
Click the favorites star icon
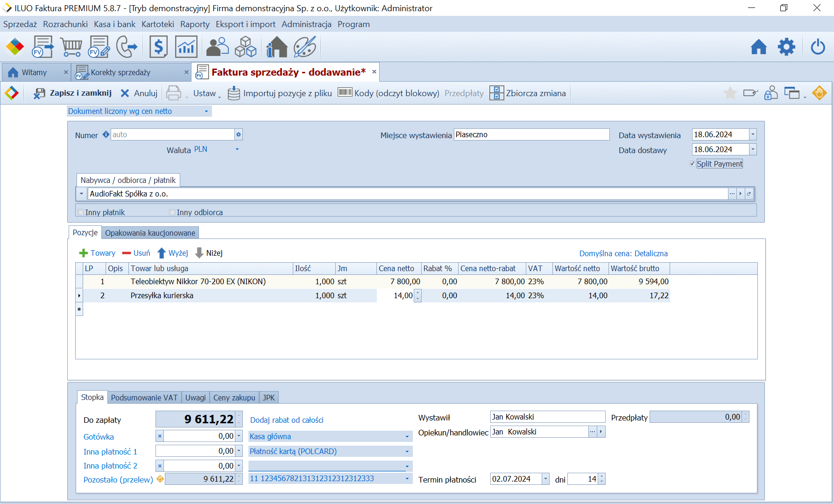730,93
